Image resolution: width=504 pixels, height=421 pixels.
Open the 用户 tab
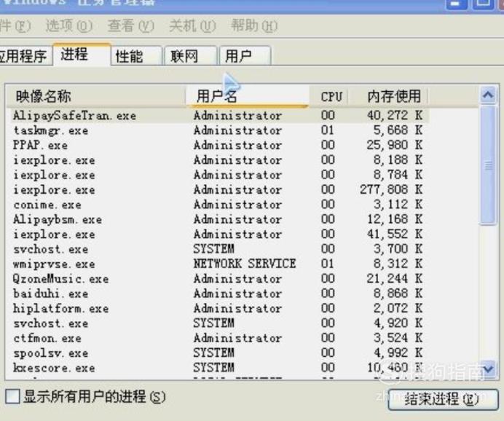(245, 57)
